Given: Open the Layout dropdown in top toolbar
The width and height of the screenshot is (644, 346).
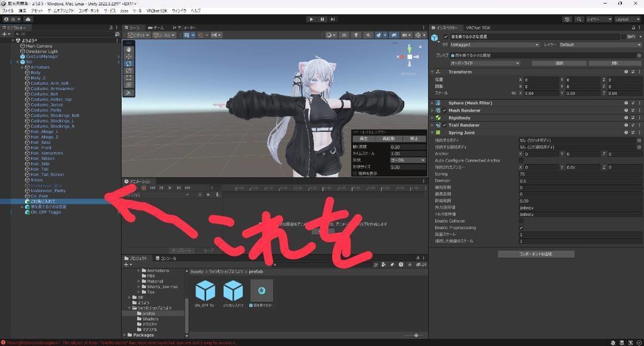Looking at the screenshot, I should coord(627,20).
